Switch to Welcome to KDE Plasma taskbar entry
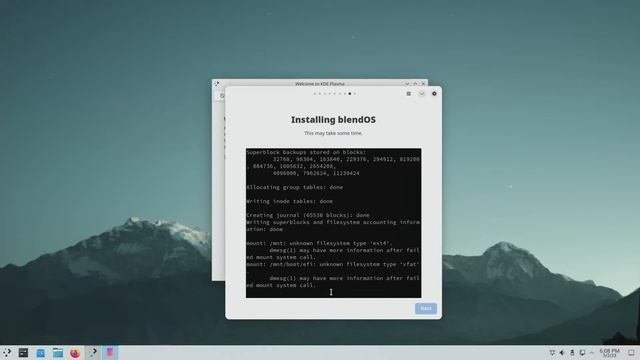This screenshot has width=640, height=360. coord(93,353)
